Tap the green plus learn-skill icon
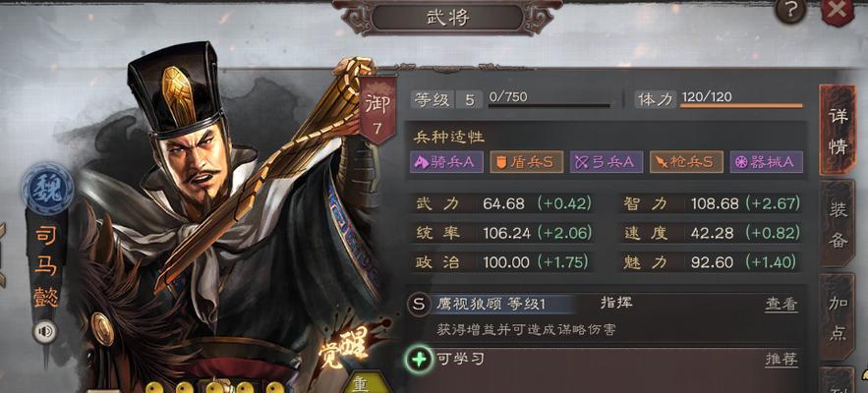The width and height of the screenshot is (868, 393). [x=420, y=360]
